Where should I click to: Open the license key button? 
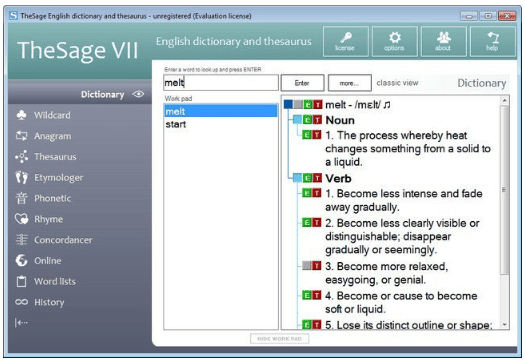click(346, 42)
